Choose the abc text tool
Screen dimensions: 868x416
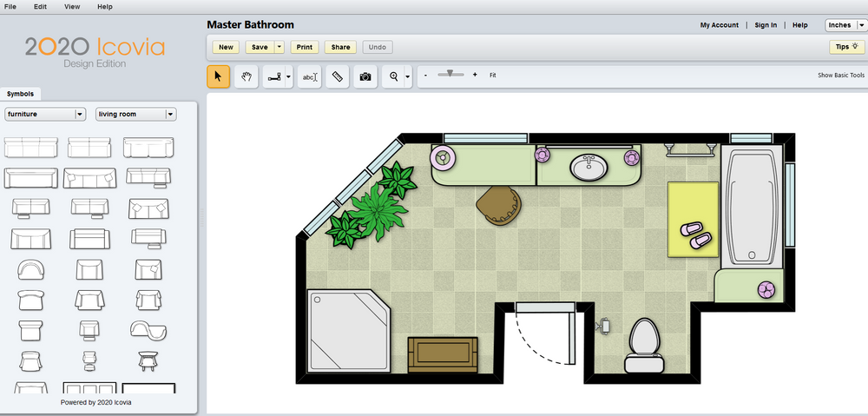[x=309, y=76]
